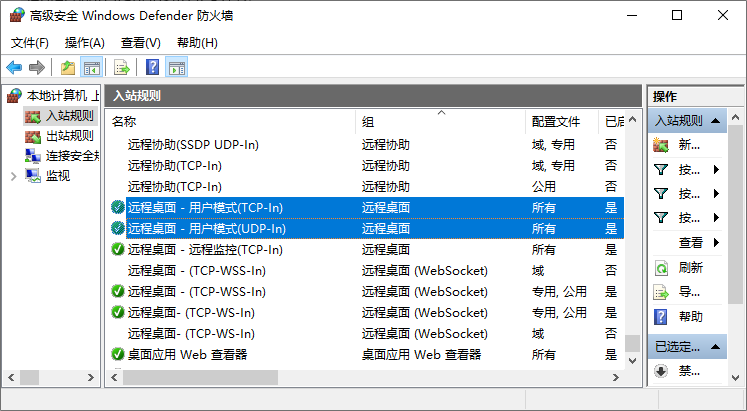Select 出站规则 in the left tree

(x=69, y=136)
